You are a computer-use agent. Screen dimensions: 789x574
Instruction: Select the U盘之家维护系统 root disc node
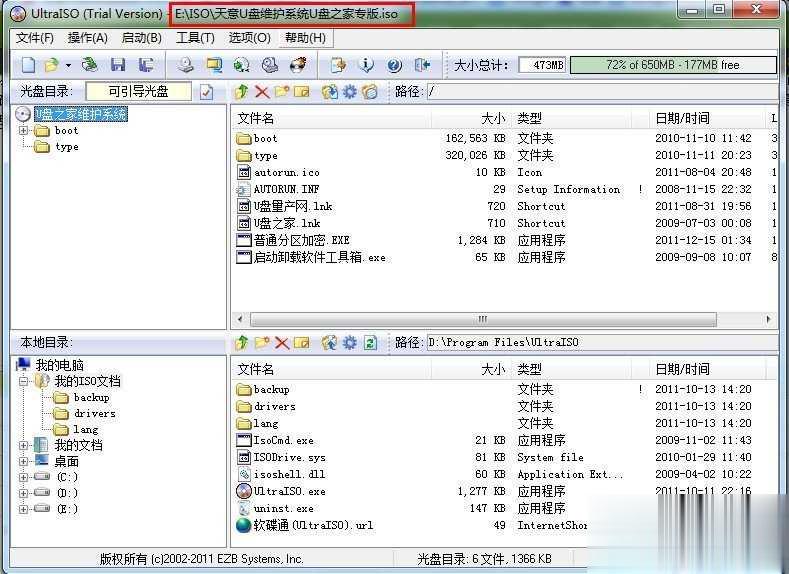coord(81,114)
